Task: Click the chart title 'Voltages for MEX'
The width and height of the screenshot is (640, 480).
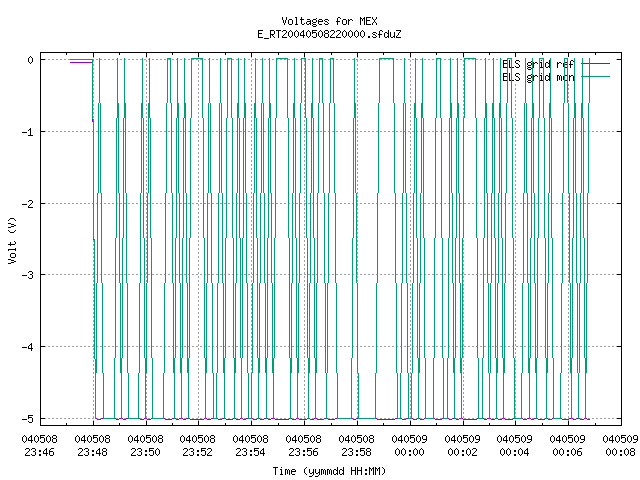Action: pyautogui.click(x=329, y=21)
